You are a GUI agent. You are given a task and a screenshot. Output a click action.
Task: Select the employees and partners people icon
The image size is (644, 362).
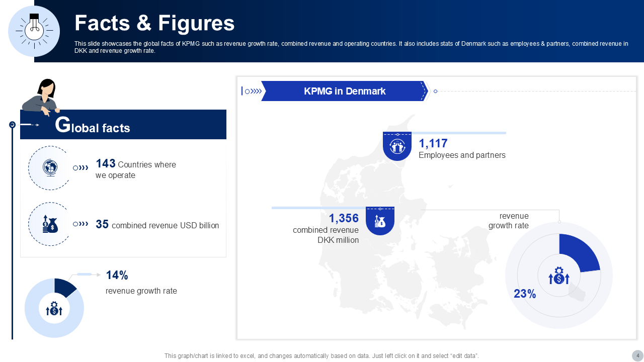[397, 146]
